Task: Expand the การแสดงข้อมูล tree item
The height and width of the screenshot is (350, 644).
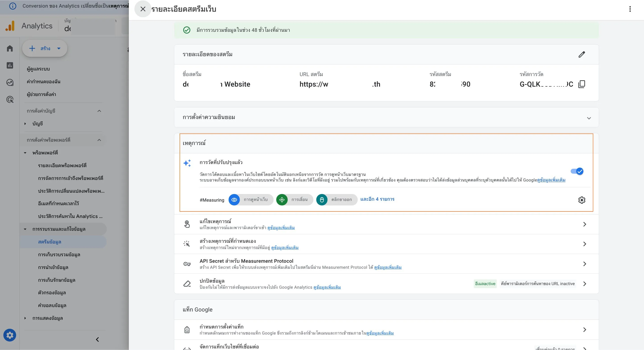Action: click(25, 318)
